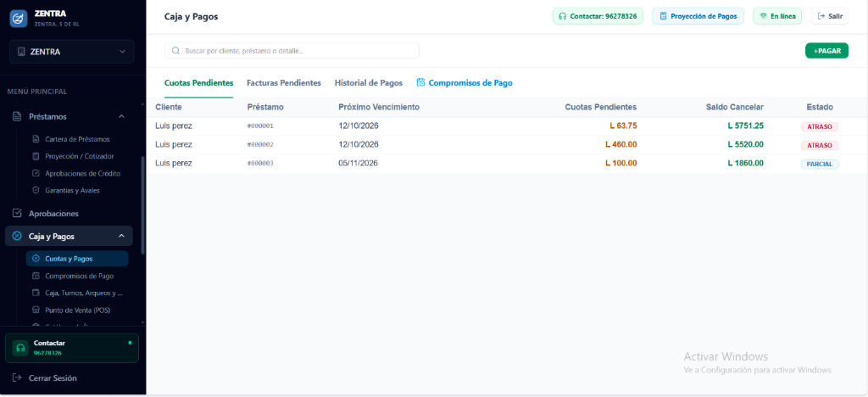Open Garantías y Avales

click(x=73, y=190)
